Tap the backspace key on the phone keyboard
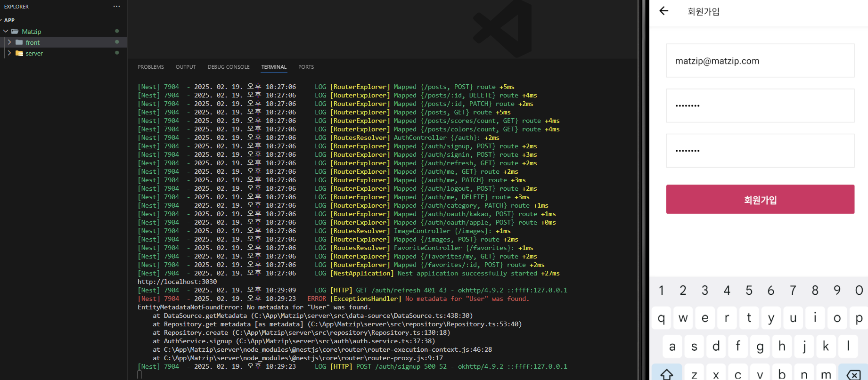 (853, 374)
